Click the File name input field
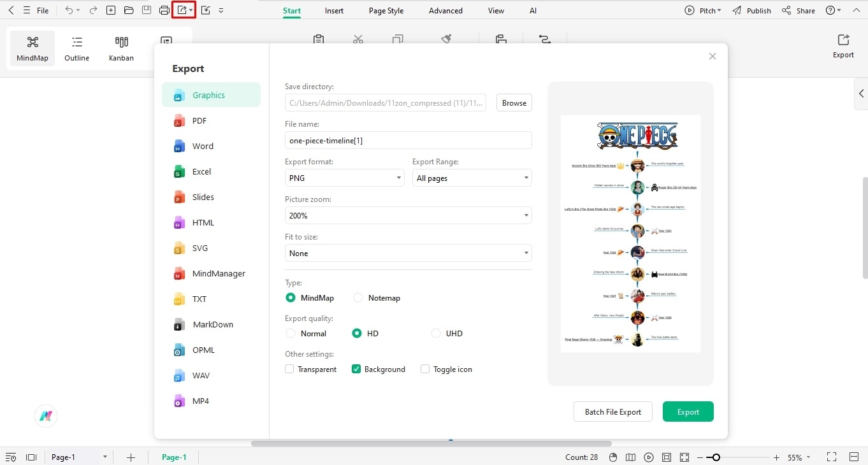Image resolution: width=868 pixels, height=465 pixels. pos(408,140)
